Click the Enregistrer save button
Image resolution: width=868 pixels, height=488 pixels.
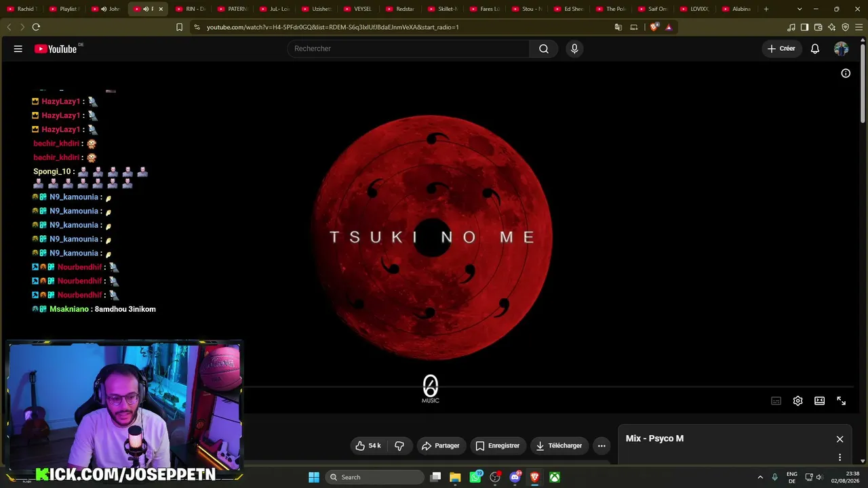(x=498, y=446)
